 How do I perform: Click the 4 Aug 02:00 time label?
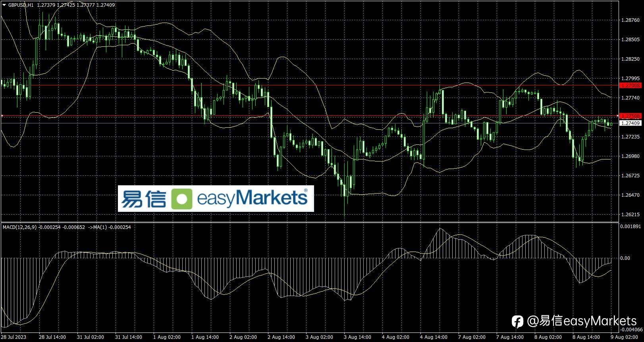395,337
